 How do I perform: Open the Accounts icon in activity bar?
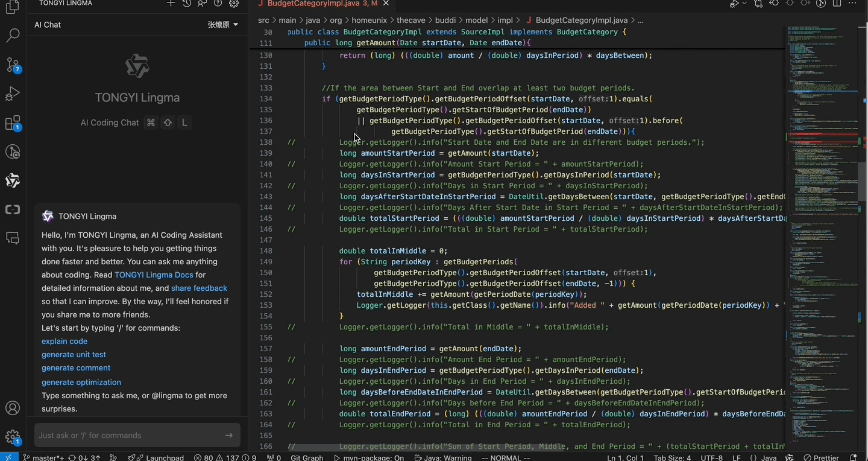pyautogui.click(x=13, y=409)
